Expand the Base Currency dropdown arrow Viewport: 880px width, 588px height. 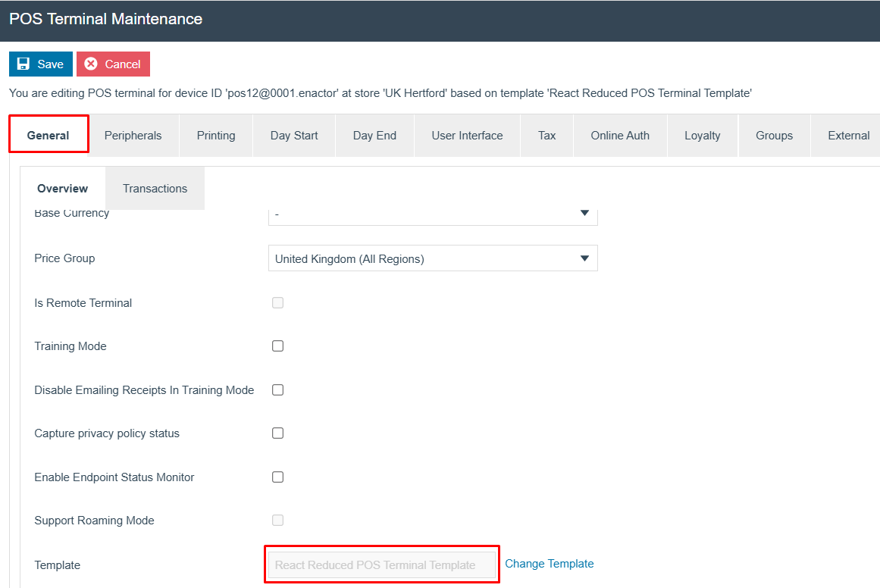click(584, 214)
